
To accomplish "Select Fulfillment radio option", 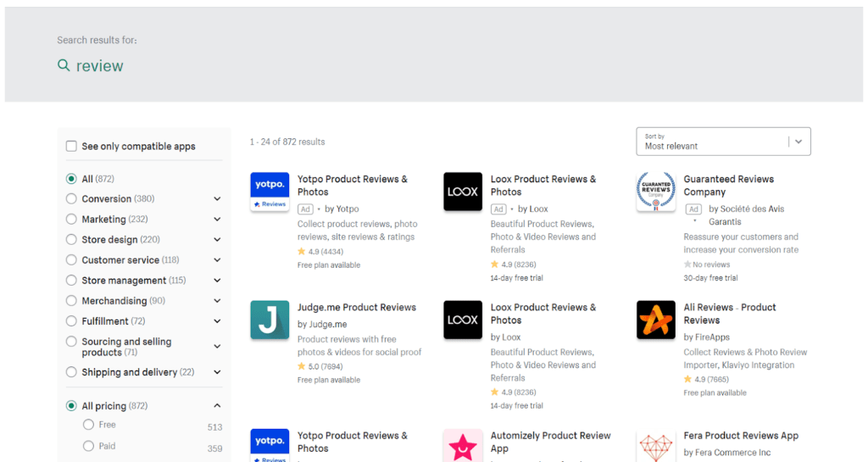I will coord(71,321).
